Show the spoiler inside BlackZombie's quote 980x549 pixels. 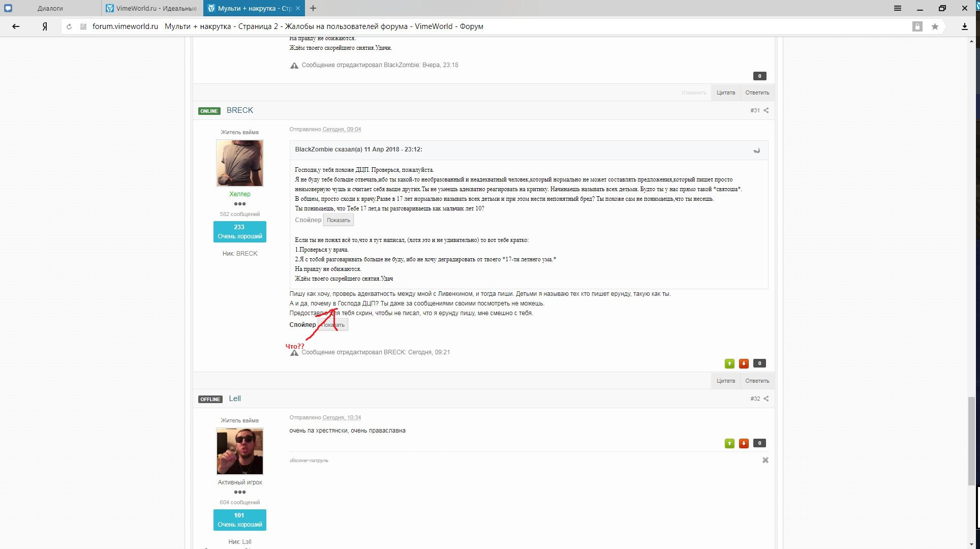pos(339,220)
